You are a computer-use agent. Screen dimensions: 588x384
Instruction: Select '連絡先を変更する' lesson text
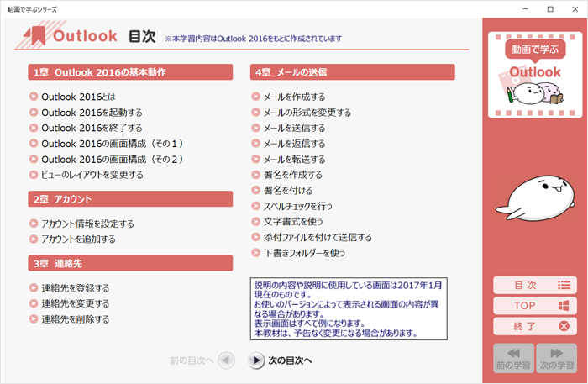[x=76, y=303]
